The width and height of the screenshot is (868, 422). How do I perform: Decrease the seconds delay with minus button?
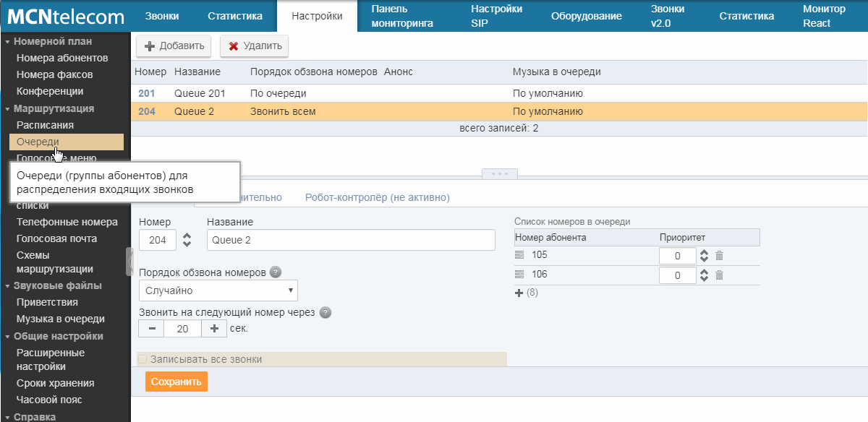[x=151, y=329]
